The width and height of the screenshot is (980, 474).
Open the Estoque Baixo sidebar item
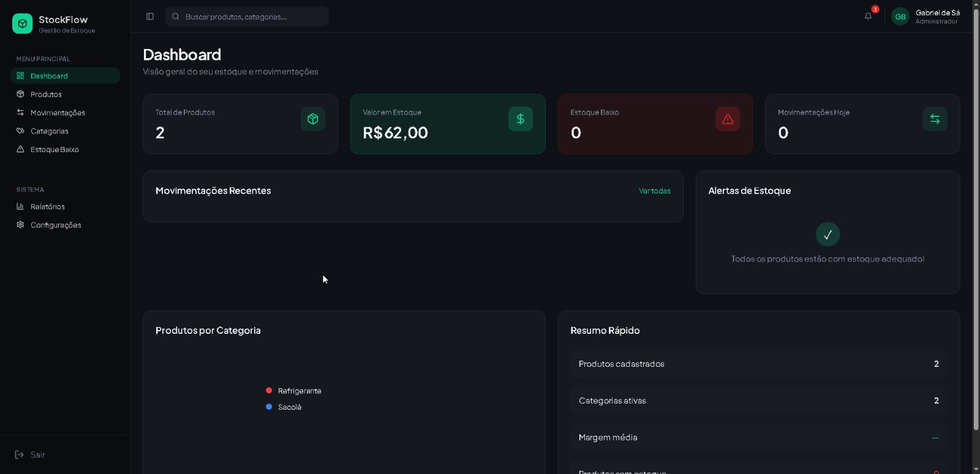point(55,149)
